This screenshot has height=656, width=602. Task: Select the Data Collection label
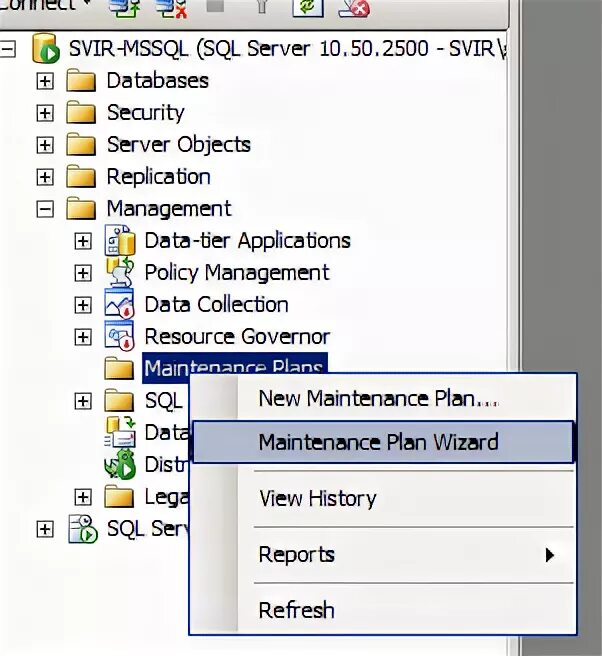[217, 305]
